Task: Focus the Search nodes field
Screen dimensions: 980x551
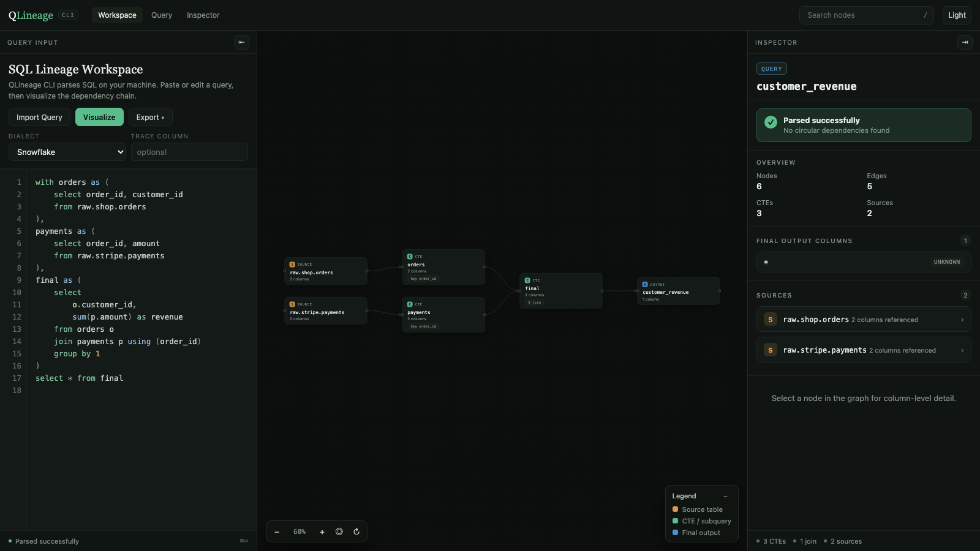Action: coord(866,15)
